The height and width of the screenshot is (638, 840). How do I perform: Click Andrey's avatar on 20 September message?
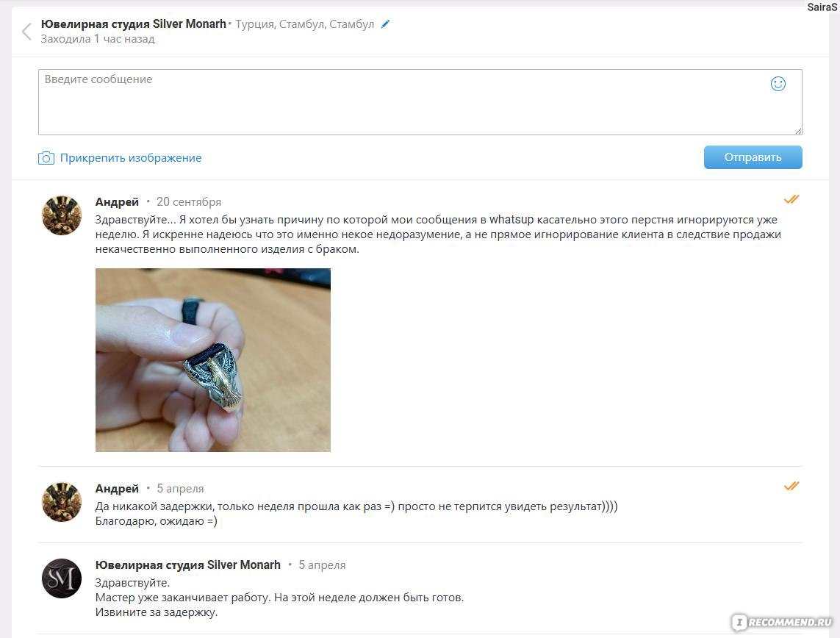point(62,215)
